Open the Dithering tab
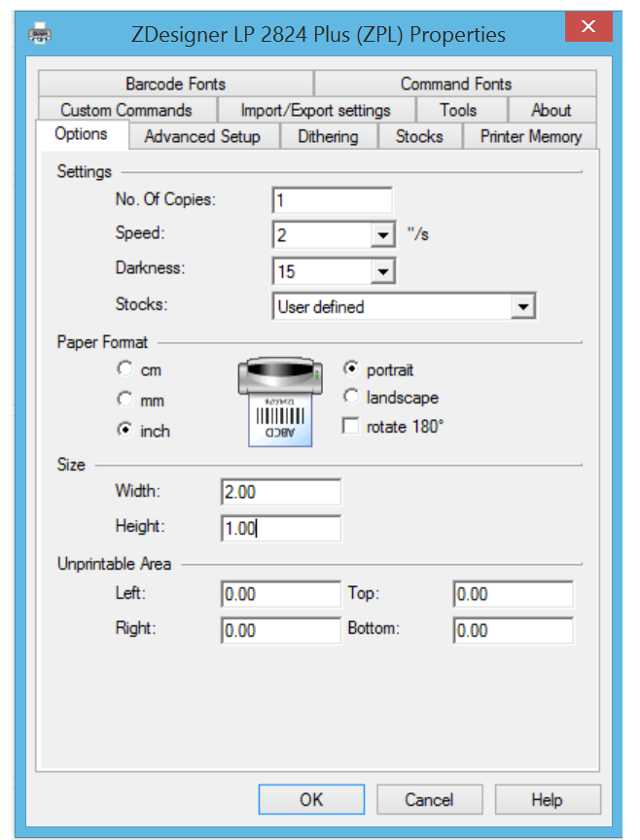Image resolution: width=640 pixels, height=840 pixels. tap(328, 136)
